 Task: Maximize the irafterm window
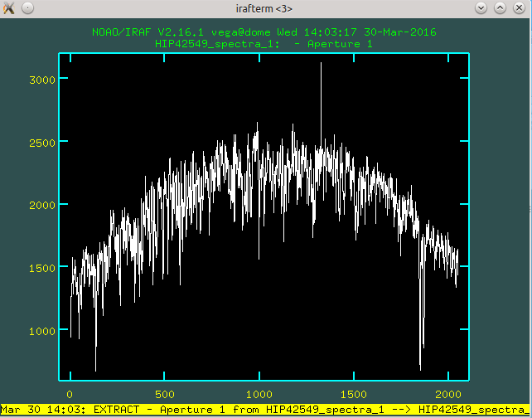(500, 7)
